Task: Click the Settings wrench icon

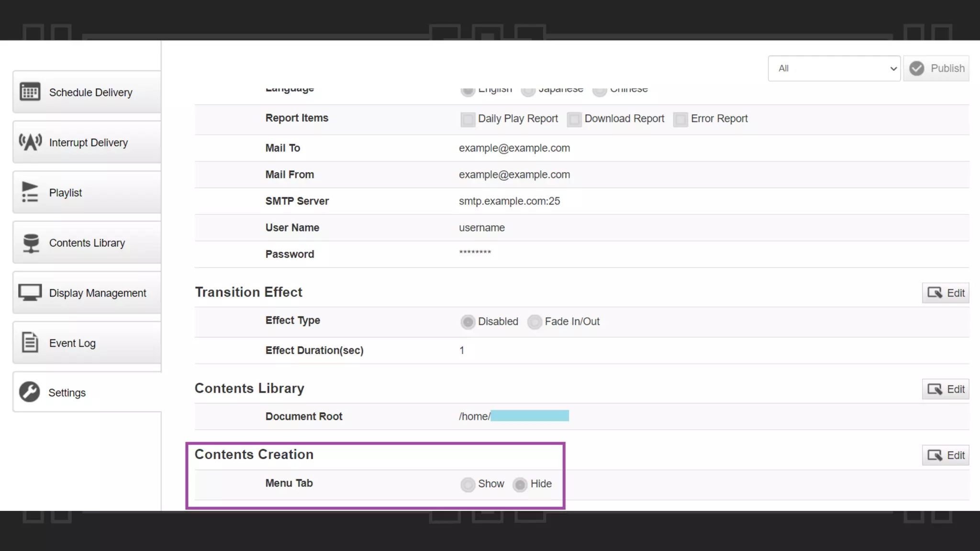Action: click(x=30, y=392)
